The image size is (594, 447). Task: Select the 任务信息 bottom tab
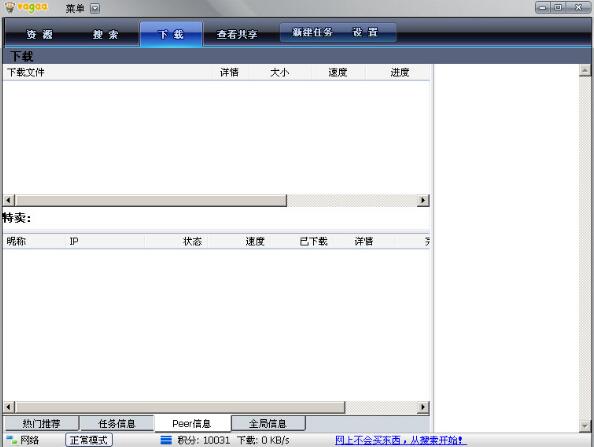click(x=117, y=423)
